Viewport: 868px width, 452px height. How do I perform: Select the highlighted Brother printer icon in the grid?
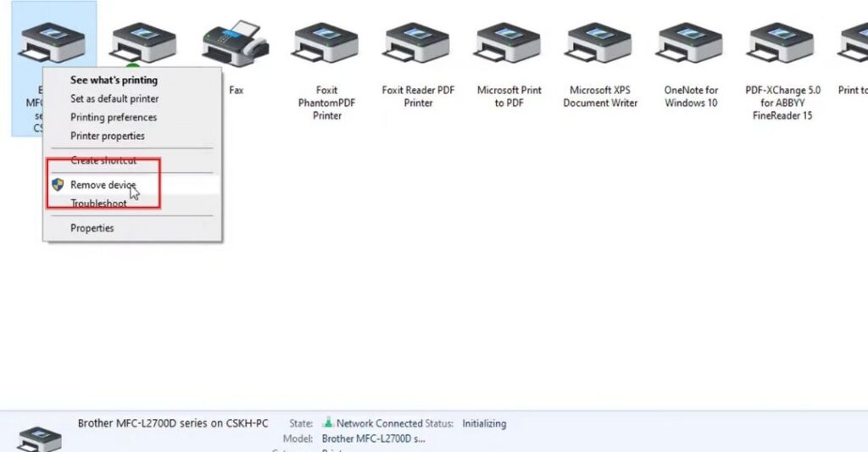tap(53, 42)
